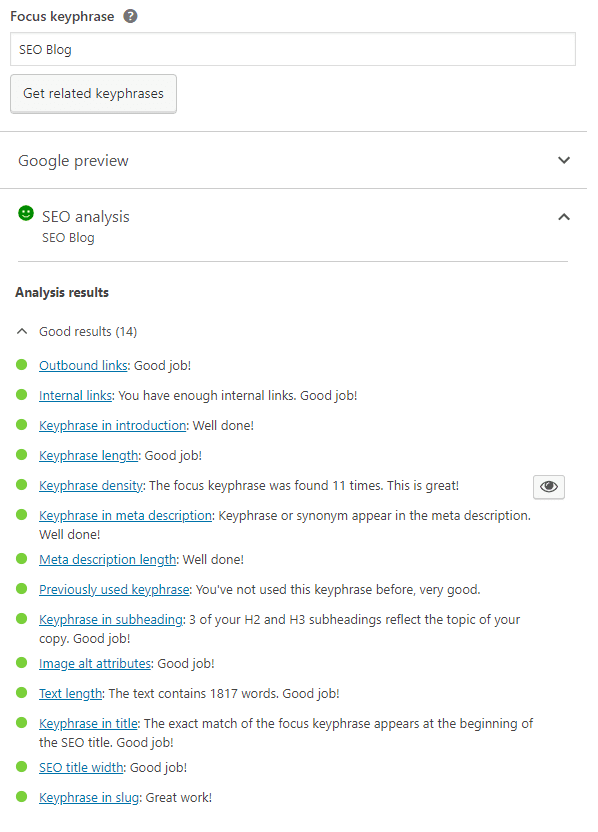Click the Get related keyphrases button

pos(93,93)
